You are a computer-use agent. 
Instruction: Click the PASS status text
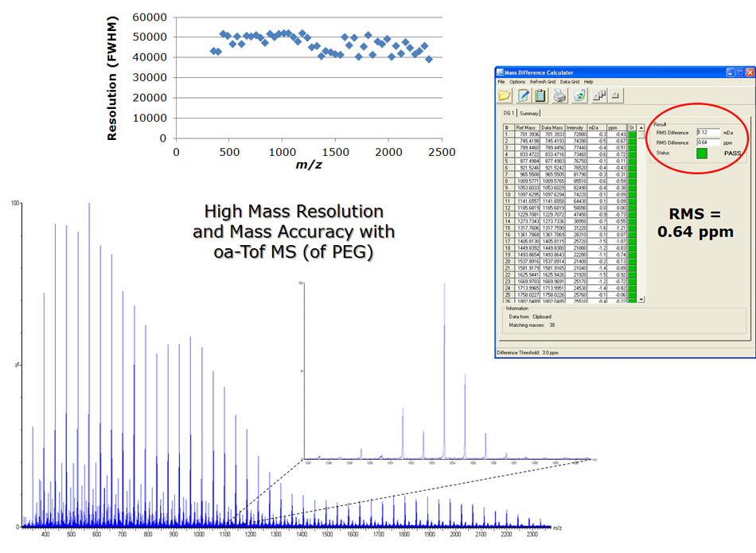coord(732,154)
